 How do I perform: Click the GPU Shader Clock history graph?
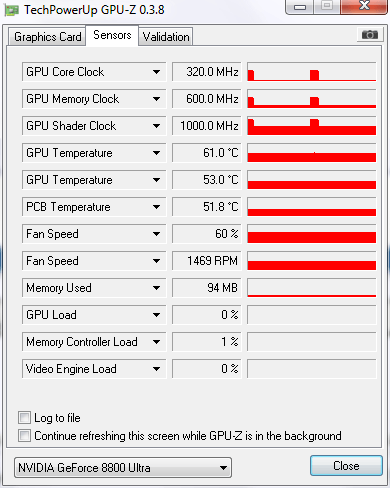[x=312, y=126]
